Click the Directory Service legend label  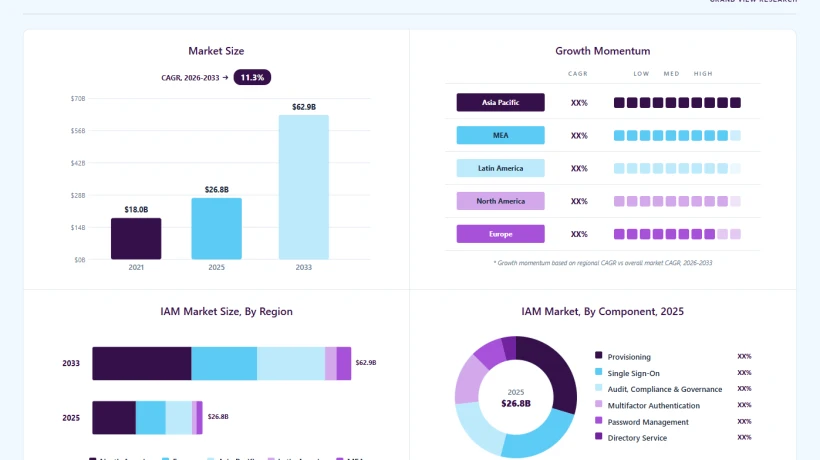pyautogui.click(x=637, y=438)
